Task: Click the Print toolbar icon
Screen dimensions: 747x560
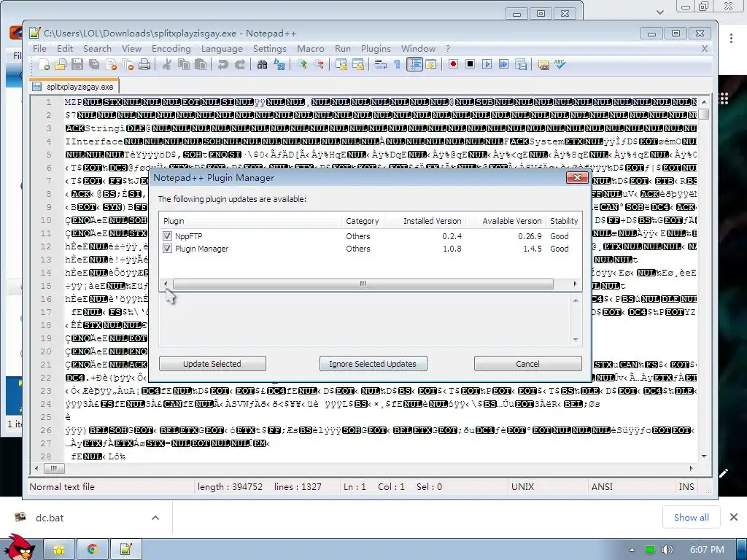Action: 144,64
